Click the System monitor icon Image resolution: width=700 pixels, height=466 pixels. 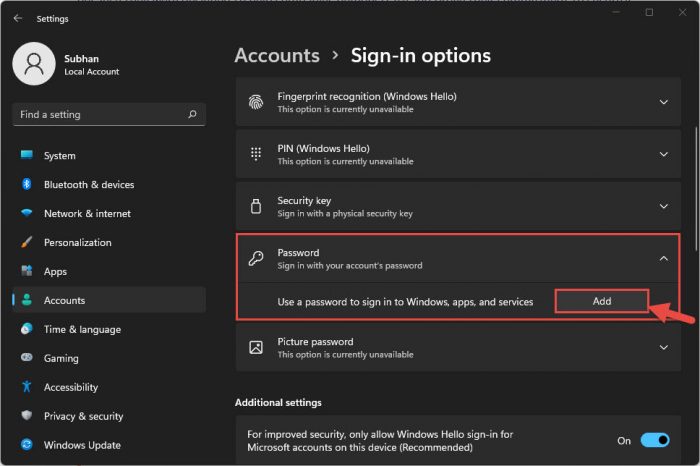coord(27,155)
